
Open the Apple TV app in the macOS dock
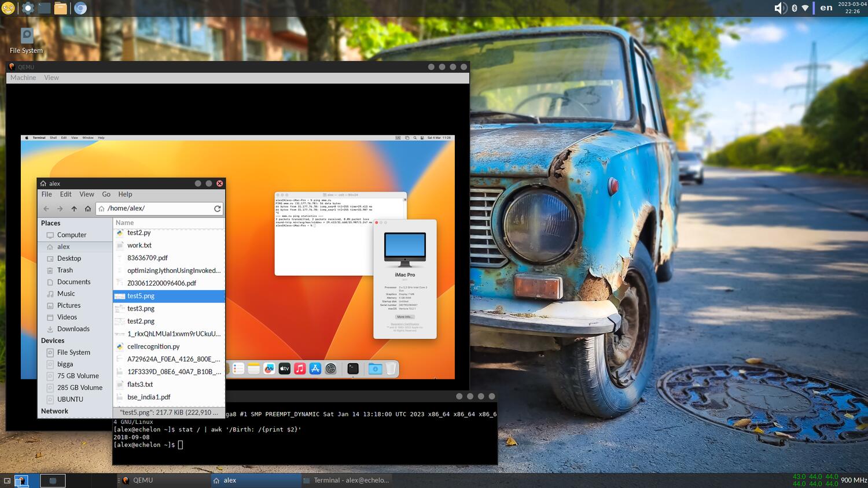(x=284, y=369)
